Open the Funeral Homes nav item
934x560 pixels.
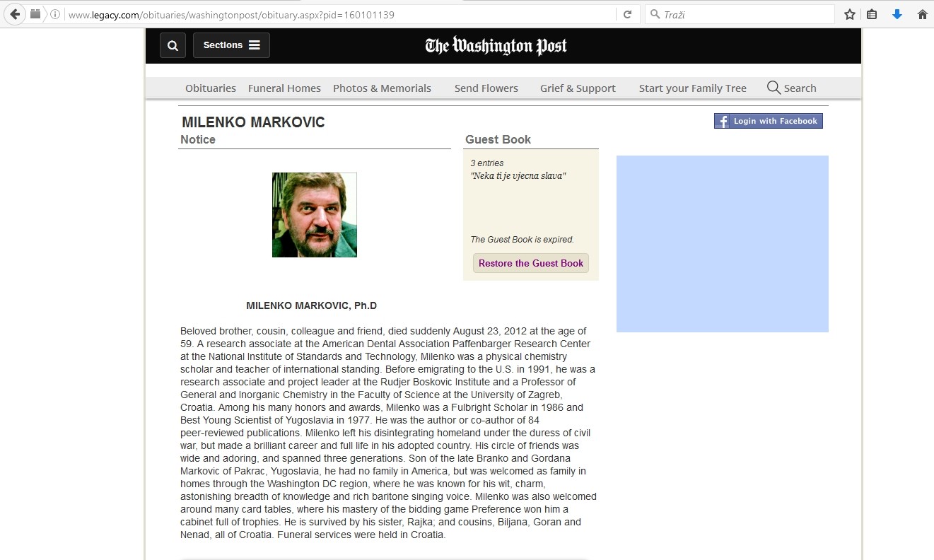click(x=284, y=88)
